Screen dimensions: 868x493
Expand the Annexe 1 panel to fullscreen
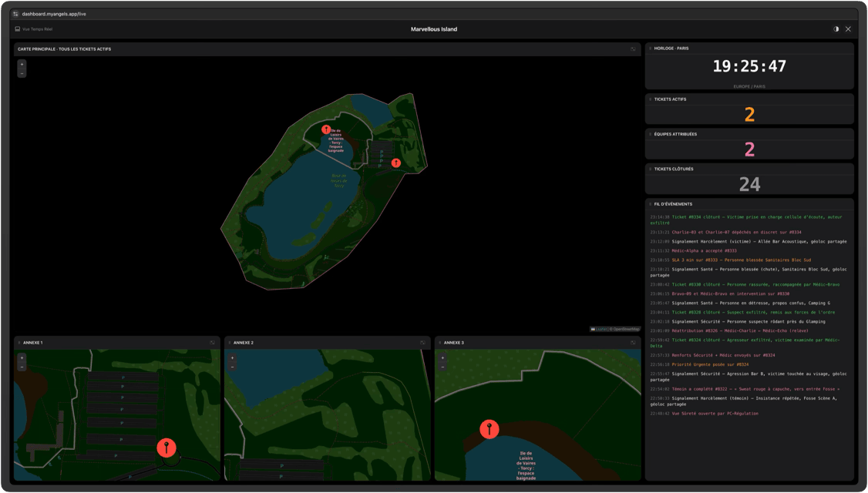(x=213, y=343)
